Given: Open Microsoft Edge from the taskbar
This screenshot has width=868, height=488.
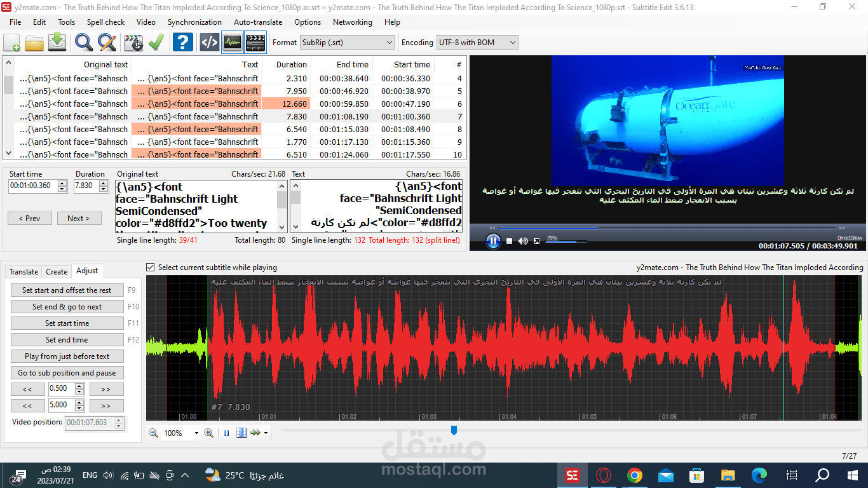Looking at the screenshot, I should pos(759,475).
